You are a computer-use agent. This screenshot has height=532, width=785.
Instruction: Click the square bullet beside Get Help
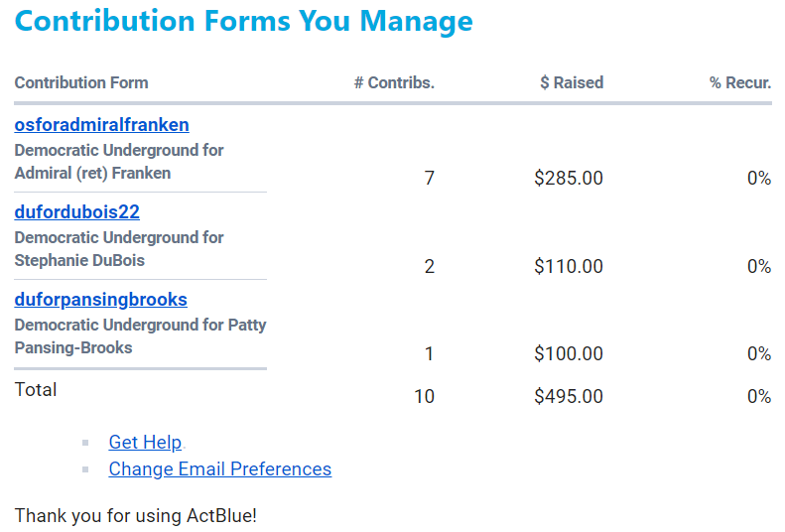86,443
